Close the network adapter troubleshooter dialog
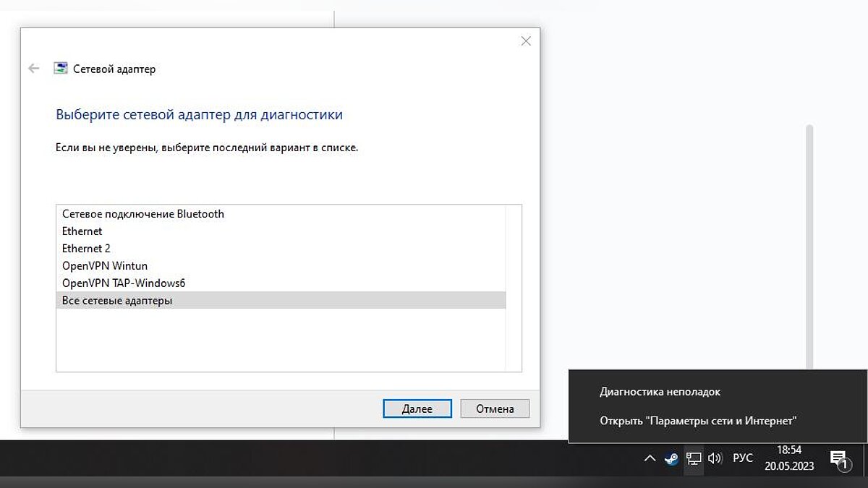The image size is (868, 488). click(526, 41)
